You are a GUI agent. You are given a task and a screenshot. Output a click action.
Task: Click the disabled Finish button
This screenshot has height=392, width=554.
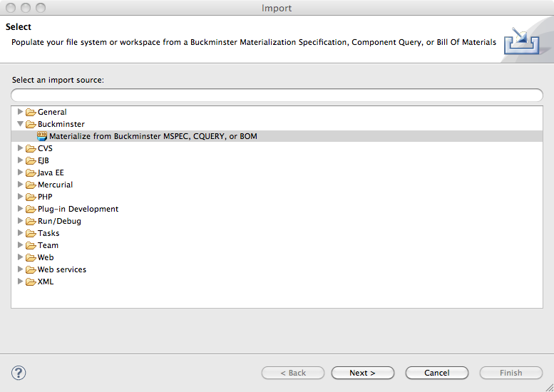tap(511, 373)
